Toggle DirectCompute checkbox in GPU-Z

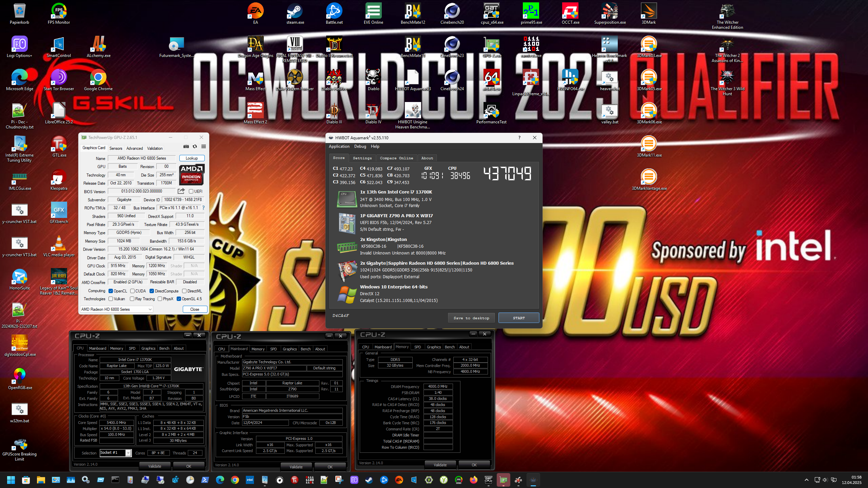pos(152,291)
